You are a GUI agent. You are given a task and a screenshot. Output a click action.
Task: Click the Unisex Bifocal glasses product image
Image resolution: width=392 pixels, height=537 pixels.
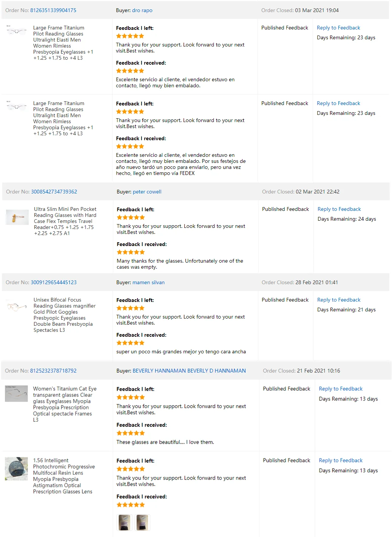click(17, 306)
